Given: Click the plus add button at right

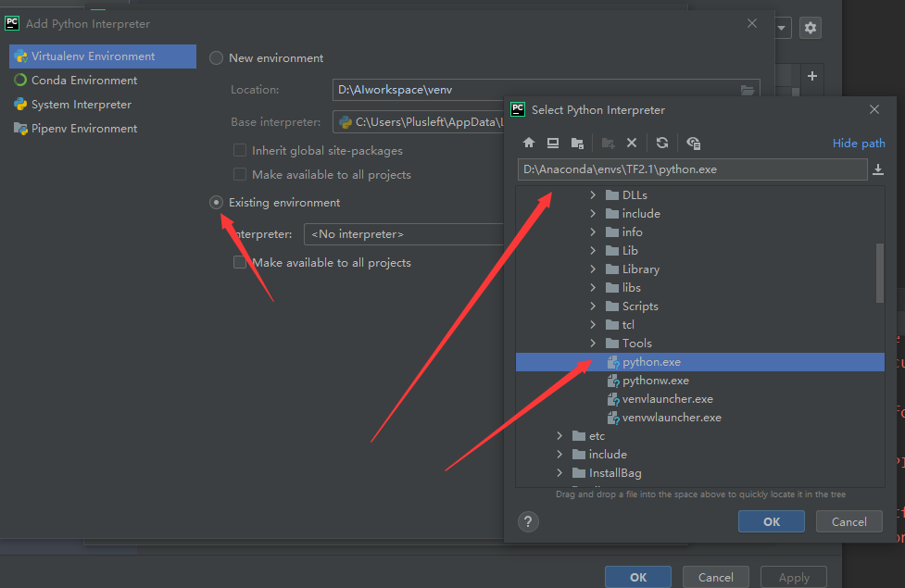Looking at the screenshot, I should (x=812, y=76).
